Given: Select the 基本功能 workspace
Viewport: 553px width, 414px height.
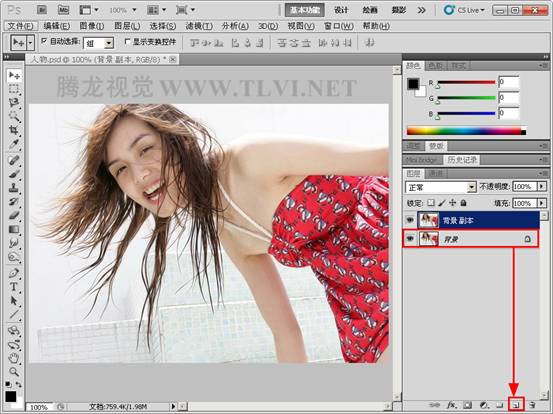Looking at the screenshot, I should pyautogui.click(x=305, y=10).
